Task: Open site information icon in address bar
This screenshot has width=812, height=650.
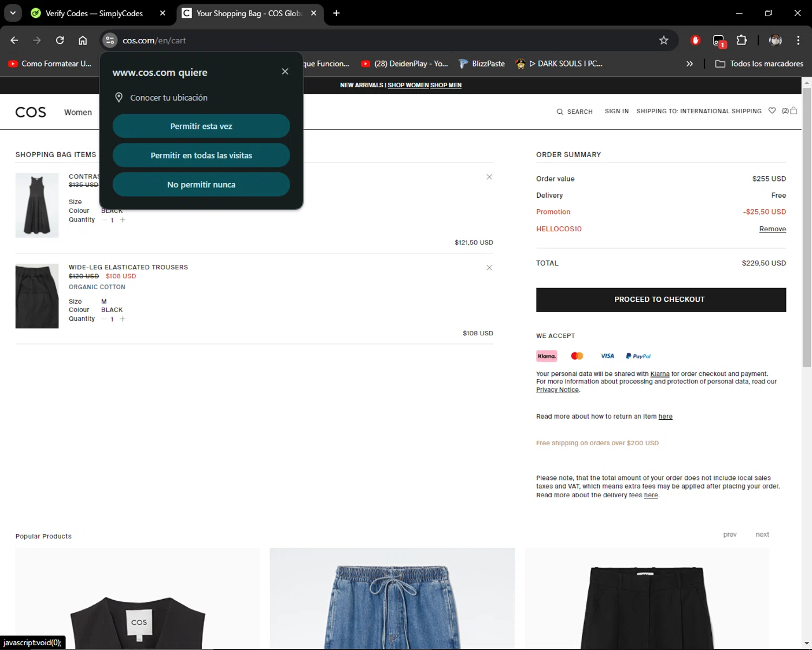Action: [x=110, y=40]
